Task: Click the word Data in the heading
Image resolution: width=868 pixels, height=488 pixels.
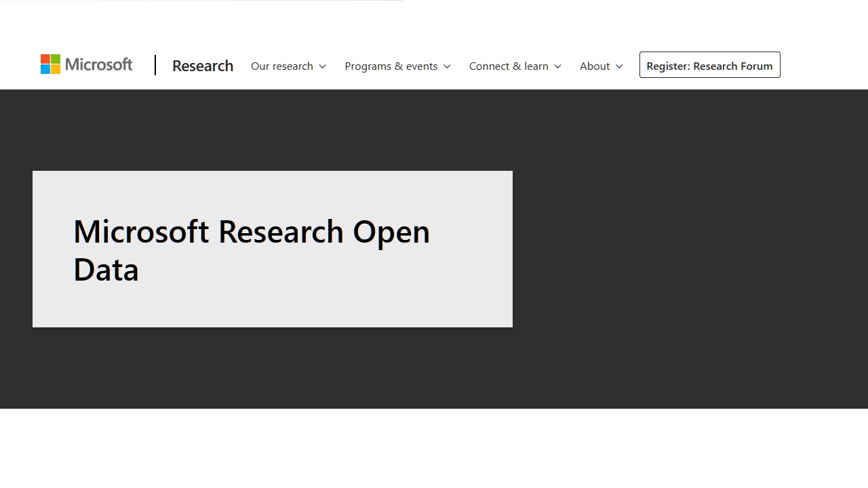Action: pyautogui.click(x=106, y=270)
